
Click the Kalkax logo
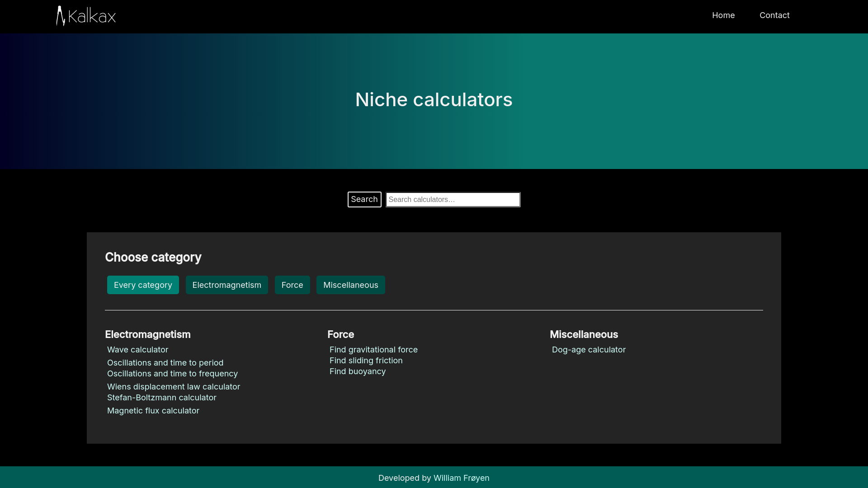[x=86, y=16]
